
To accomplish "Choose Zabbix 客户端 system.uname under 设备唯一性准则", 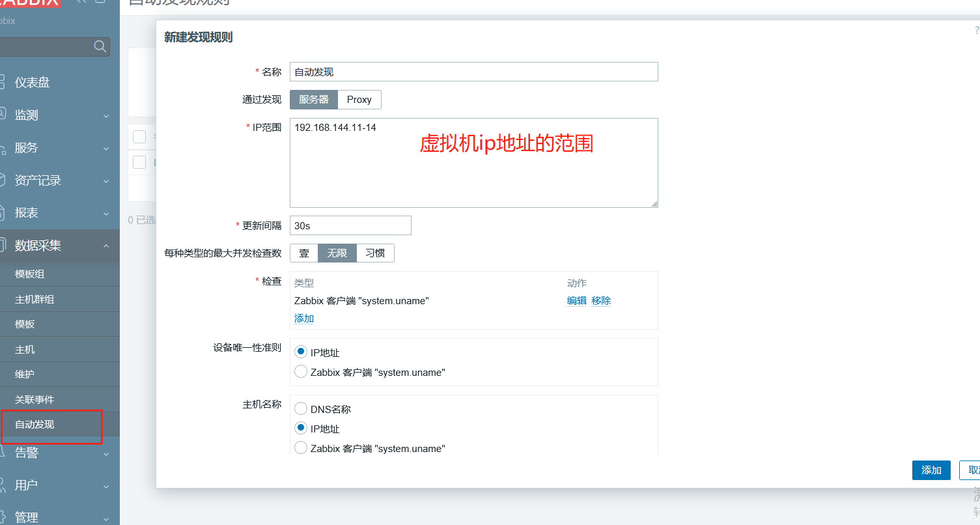I will [x=301, y=371].
